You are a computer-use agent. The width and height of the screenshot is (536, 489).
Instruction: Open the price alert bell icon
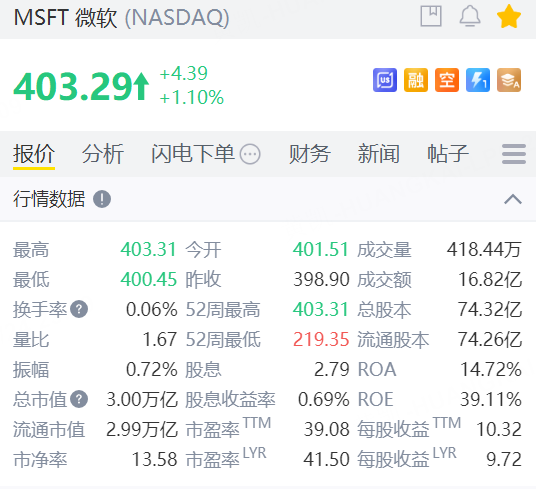tap(470, 16)
